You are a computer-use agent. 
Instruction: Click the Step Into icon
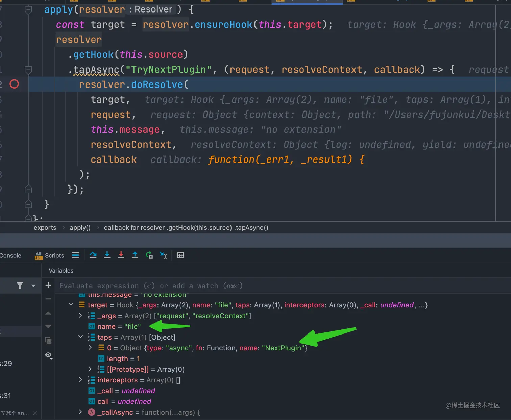pyautogui.click(x=107, y=255)
